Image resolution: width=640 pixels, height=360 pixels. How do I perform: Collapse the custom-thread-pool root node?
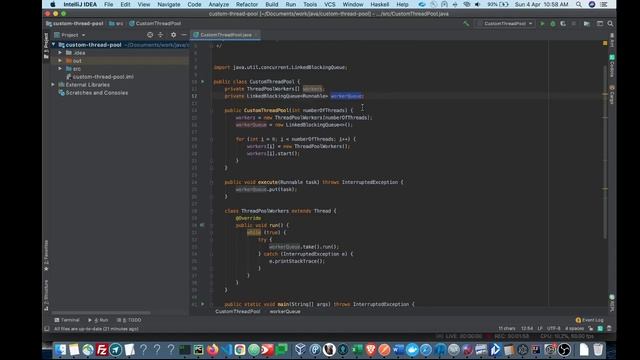click(x=53, y=45)
